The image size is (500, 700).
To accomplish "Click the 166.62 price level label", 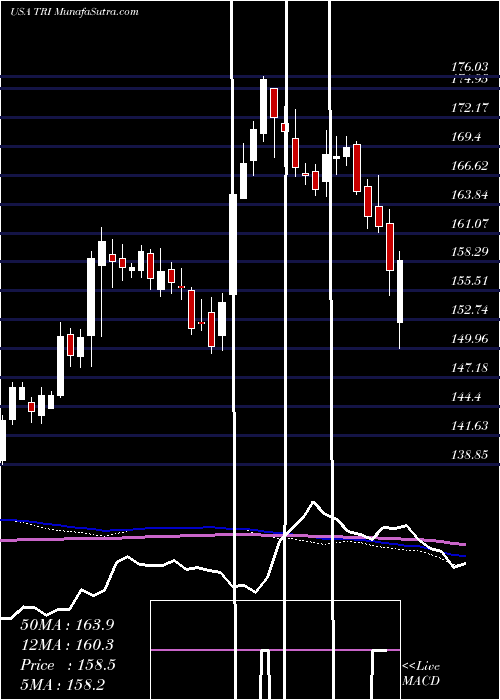I will [469, 166].
